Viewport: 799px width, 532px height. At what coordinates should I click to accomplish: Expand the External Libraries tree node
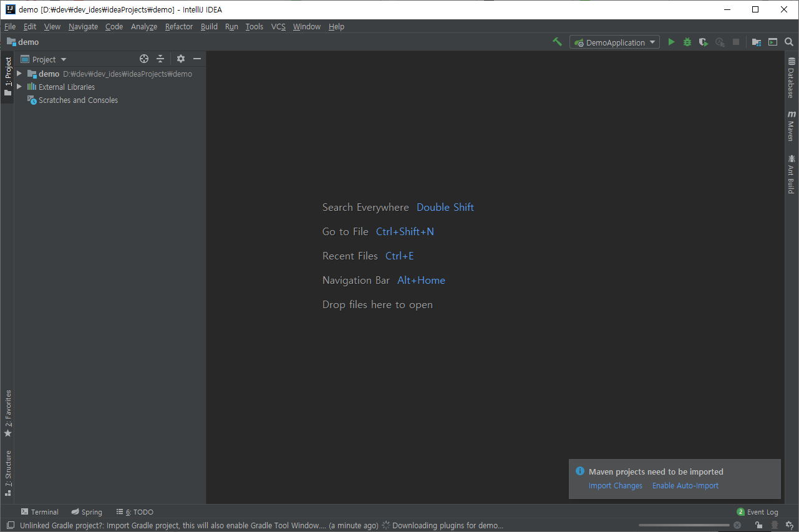pos(19,87)
